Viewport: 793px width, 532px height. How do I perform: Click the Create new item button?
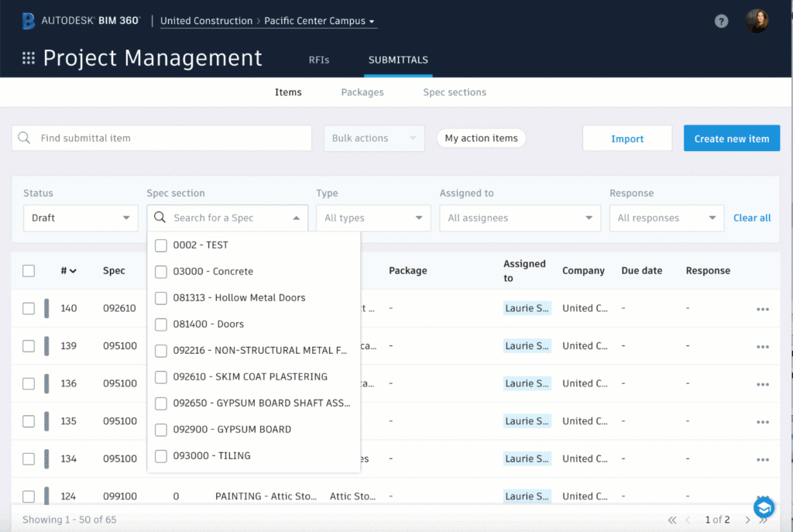tap(731, 138)
